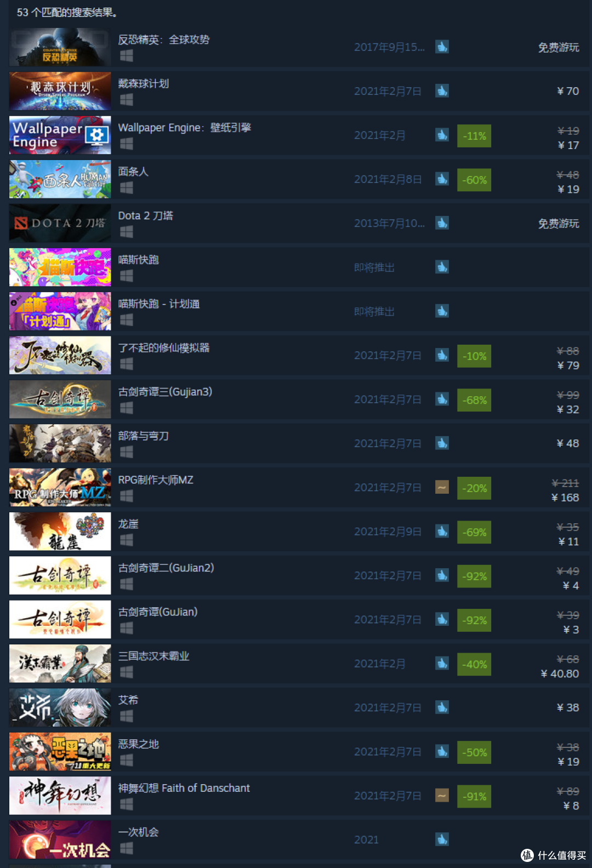Open the 恶果之地 thumbnail image
This screenshot has height=868, width=592.
point(60,751)
